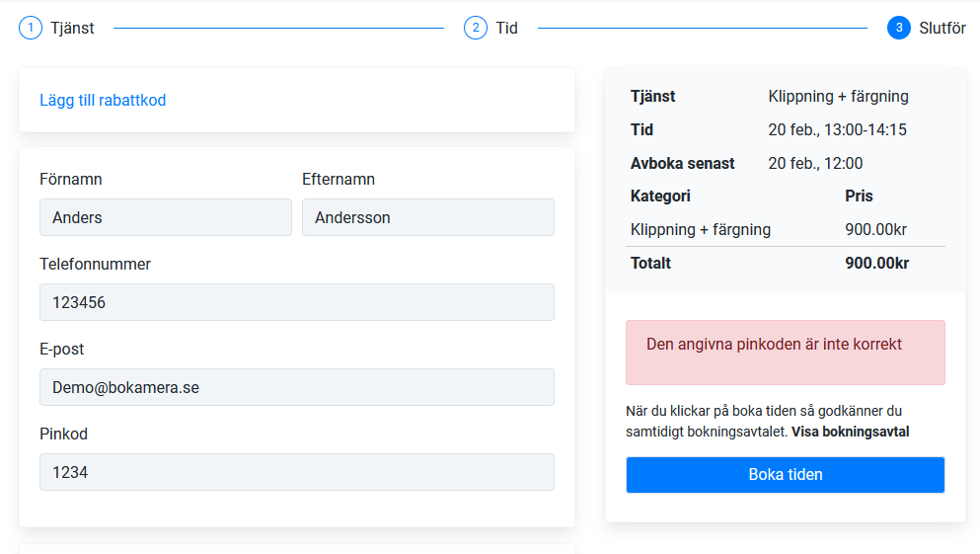The width and height of the screenshot is (980, 554).
Task: Click the Totalt price 900.00kr
Action: 877,264
